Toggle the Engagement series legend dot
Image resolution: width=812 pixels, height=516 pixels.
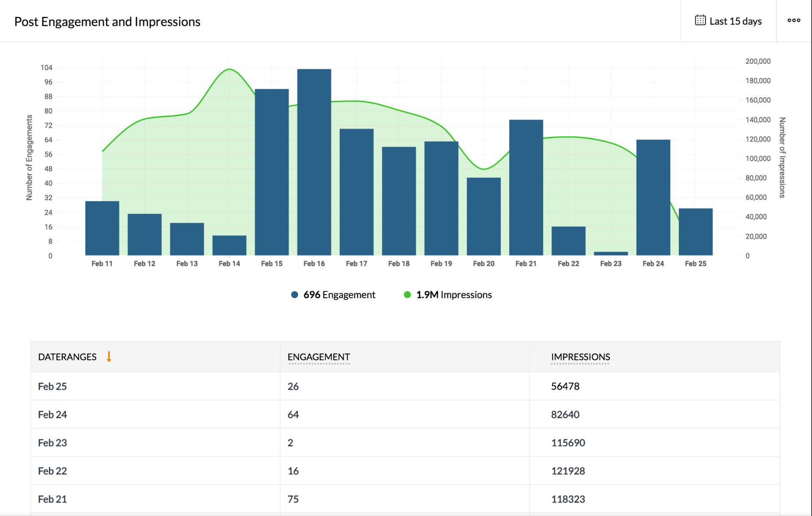295,295
